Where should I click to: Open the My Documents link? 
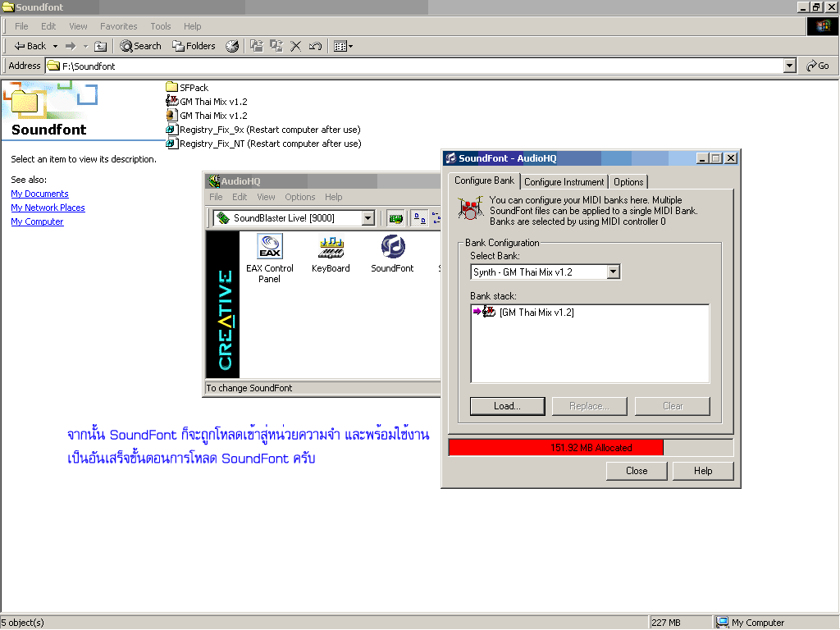point(39,194)
